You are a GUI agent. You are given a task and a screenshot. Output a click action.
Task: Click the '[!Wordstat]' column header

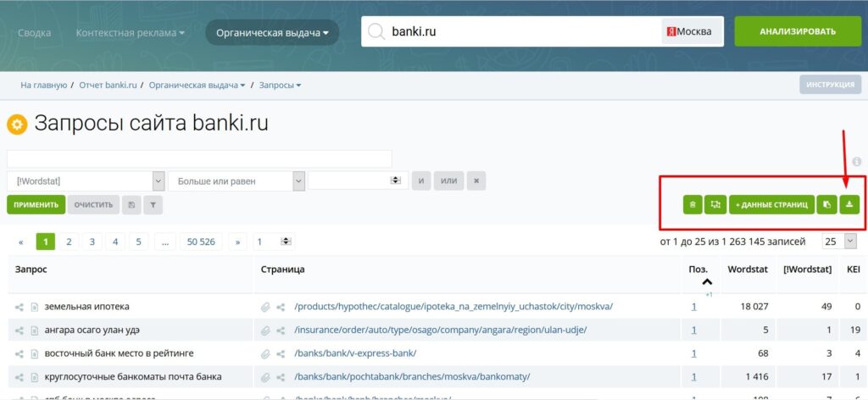808,269
